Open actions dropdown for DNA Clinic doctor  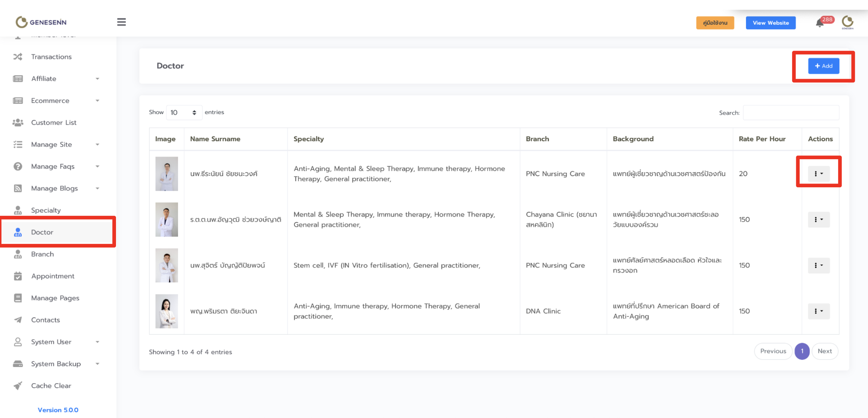[x=819, y=311]
